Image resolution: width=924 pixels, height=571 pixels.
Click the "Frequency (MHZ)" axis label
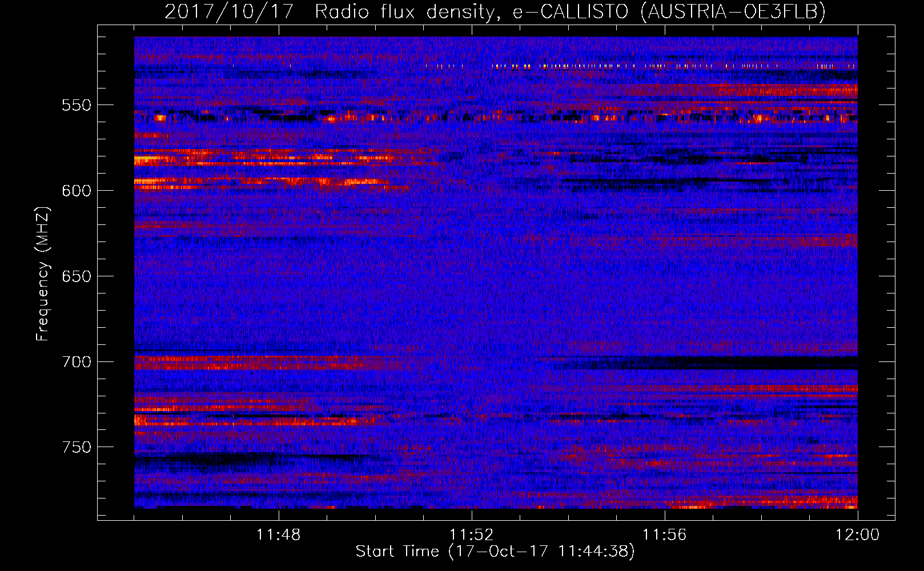point(43,274)
